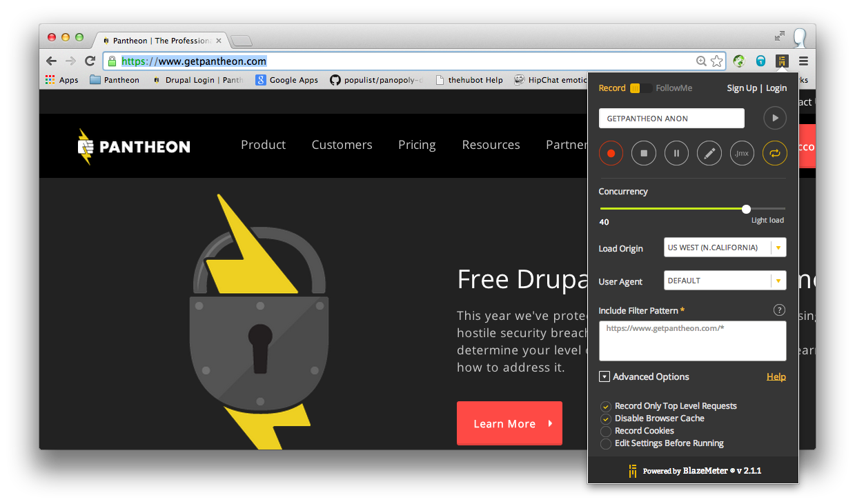Open the Load Origin dropdown
This screenshot has width=855, height=504.
725,248
